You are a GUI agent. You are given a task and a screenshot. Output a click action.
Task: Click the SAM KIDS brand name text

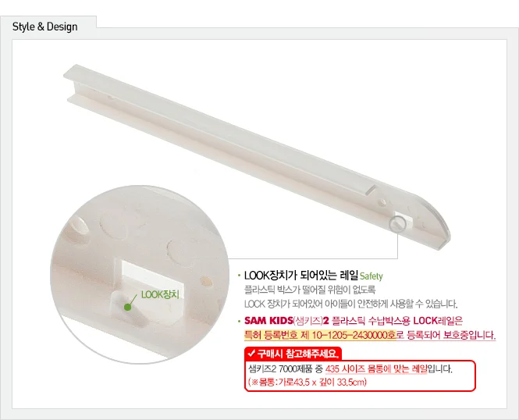268,321
